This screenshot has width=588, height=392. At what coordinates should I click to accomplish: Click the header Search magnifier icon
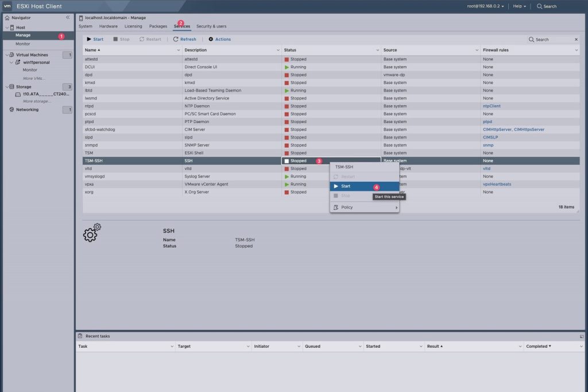(539, 6)
